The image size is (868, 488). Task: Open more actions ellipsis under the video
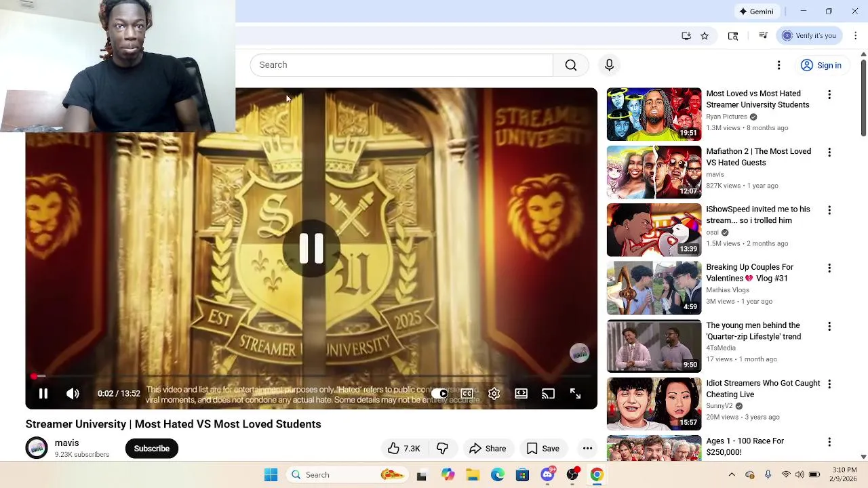[587, 449]
